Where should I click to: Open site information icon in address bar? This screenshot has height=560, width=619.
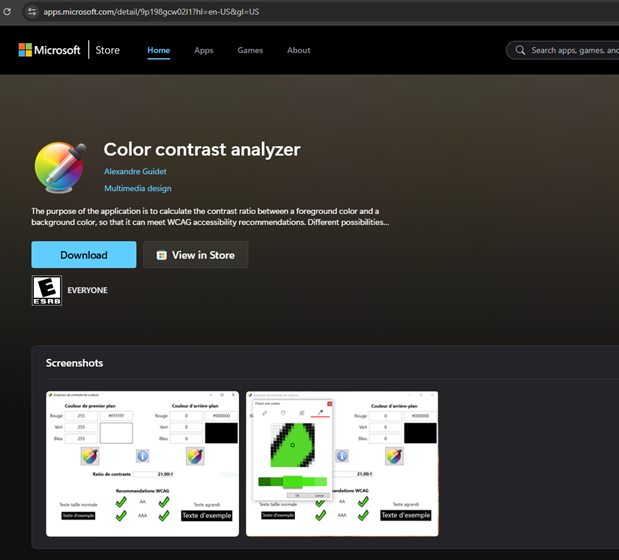32,11
